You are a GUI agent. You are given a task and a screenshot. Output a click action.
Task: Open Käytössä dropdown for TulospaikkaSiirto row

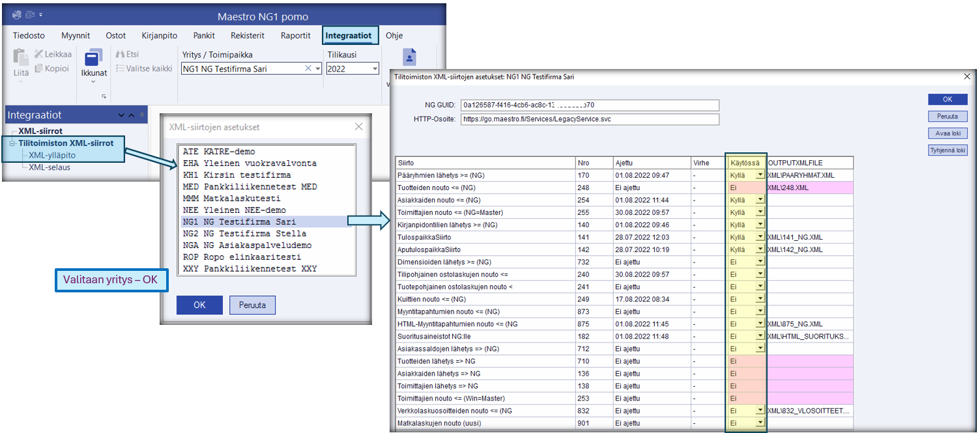pyautogui.click(x=760, y=237)
